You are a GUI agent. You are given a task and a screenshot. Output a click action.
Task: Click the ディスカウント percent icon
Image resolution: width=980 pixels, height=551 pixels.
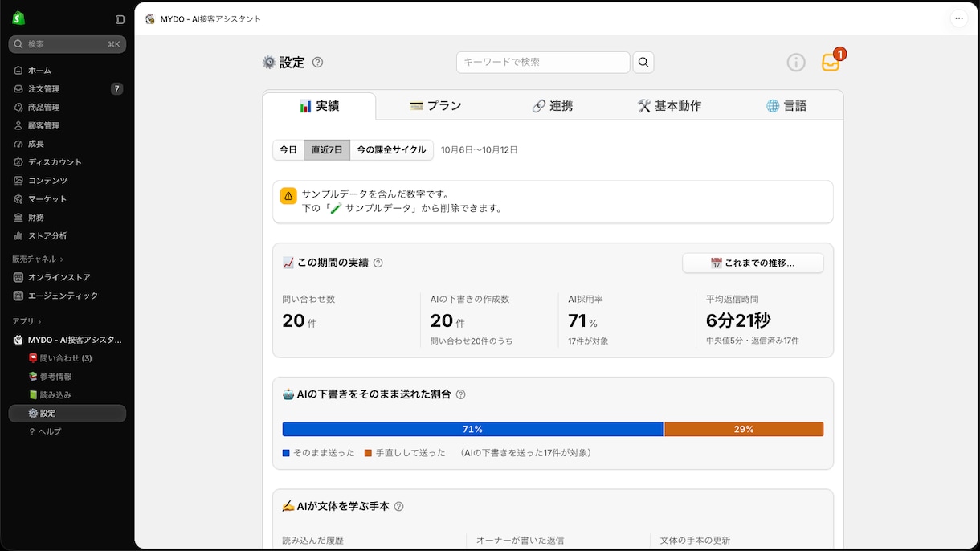coord(18,162)
